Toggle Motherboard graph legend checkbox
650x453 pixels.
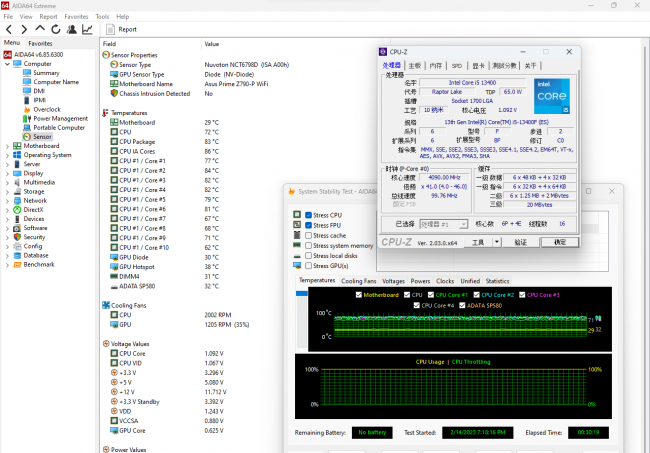[359, 295]
